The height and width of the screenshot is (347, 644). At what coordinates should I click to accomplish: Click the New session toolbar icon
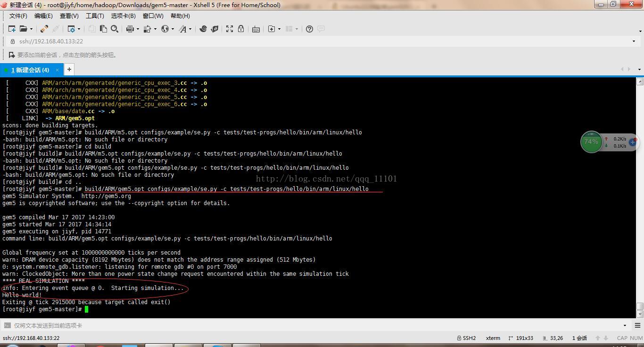pos(12,29)
